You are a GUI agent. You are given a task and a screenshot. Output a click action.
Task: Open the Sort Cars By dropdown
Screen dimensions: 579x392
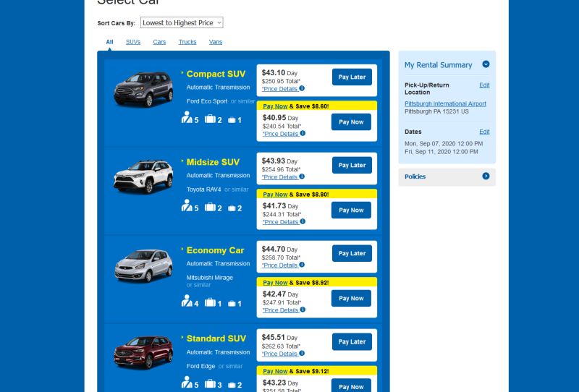[182, 22]
